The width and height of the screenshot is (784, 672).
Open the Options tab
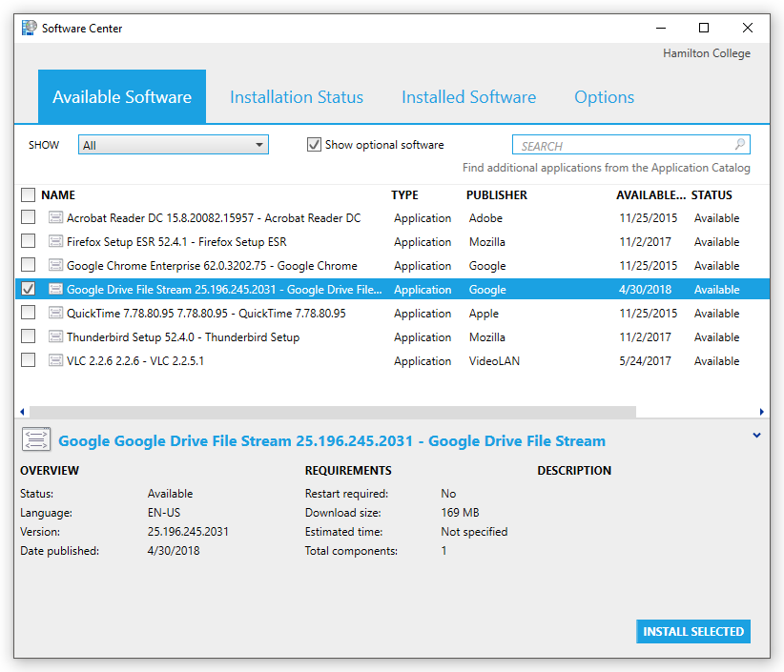coord(604,97)
